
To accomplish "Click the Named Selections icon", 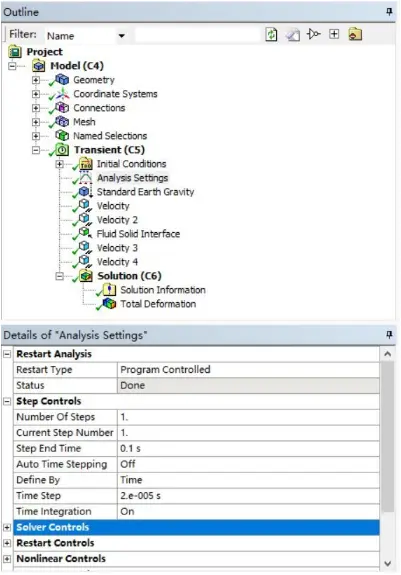I will (62, 136).
